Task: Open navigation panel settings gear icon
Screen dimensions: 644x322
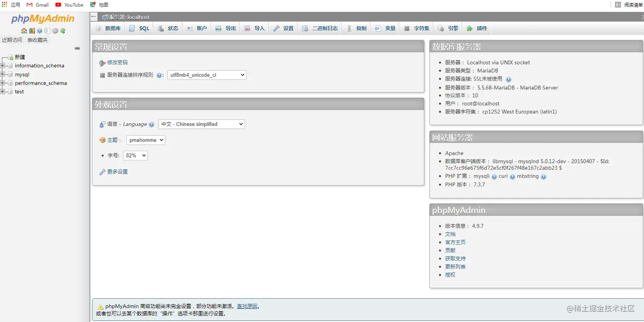Action: coord(55,31)
